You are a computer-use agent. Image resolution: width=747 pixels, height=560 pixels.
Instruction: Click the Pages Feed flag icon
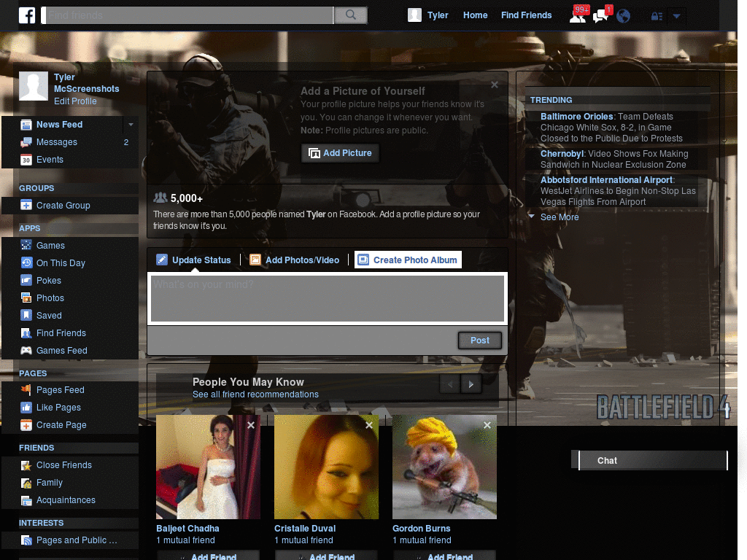26,389
